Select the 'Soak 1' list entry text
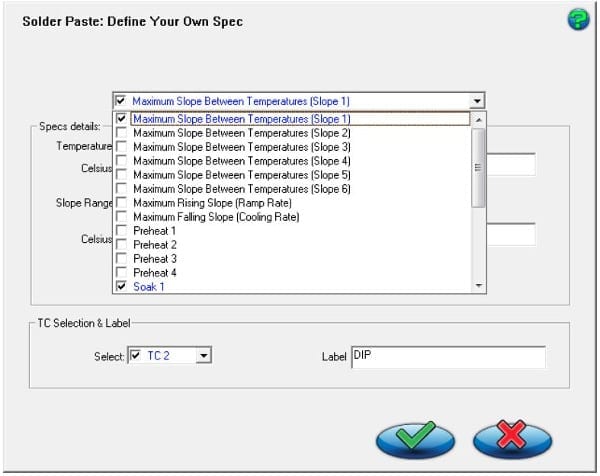 click(x=149, y=287)
